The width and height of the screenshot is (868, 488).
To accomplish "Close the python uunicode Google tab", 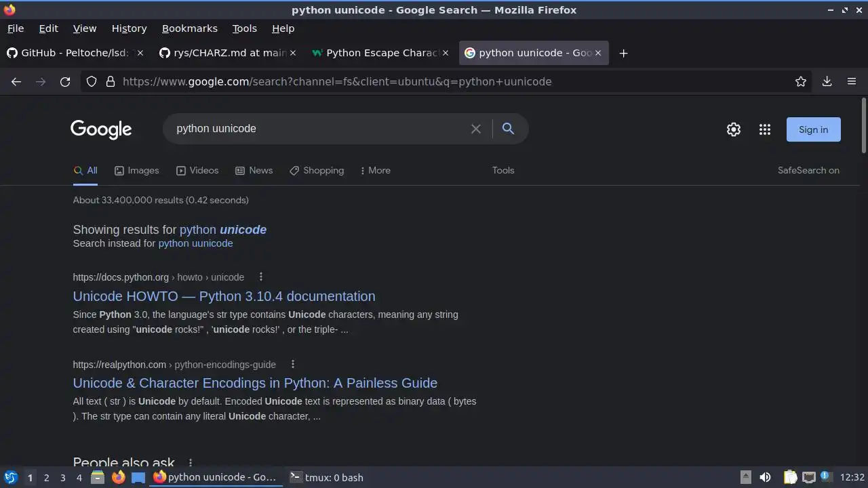I will (598, 53).
